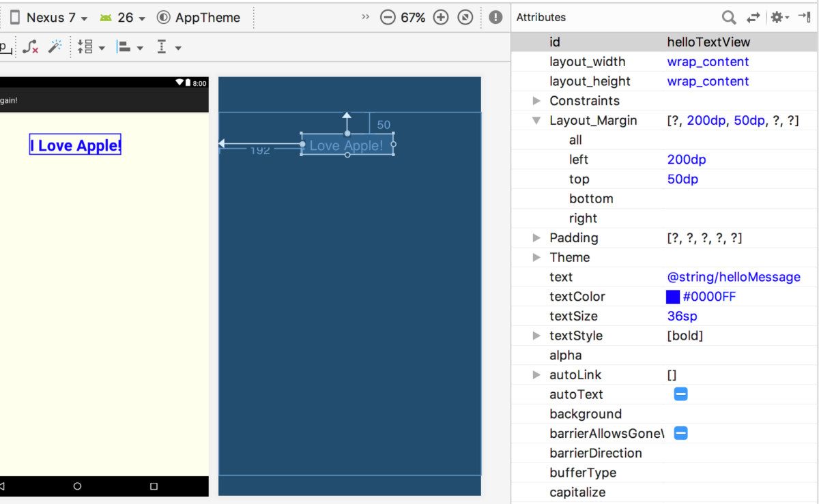Click the barrierDirection attribute row
The height and width of the screenshot is (504, 819).
click(x=665, y=453)
